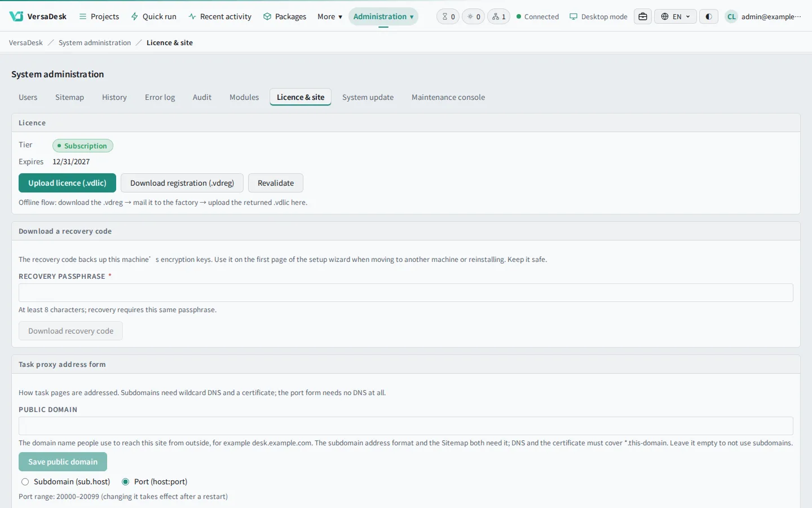This screenshot has height=508, width=812.
Task: Open the hourglass pending tasks counter
Action: pyautogui.click(x=448, y=16)
